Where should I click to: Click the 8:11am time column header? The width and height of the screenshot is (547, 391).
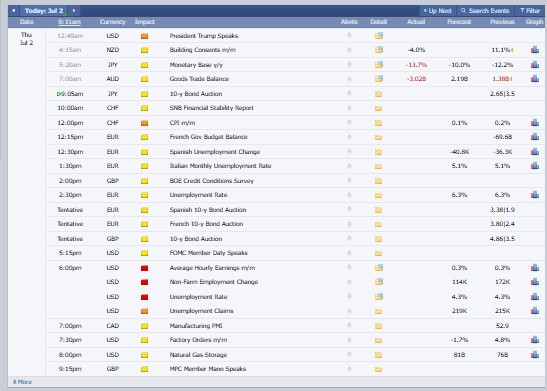click(69, 22)
